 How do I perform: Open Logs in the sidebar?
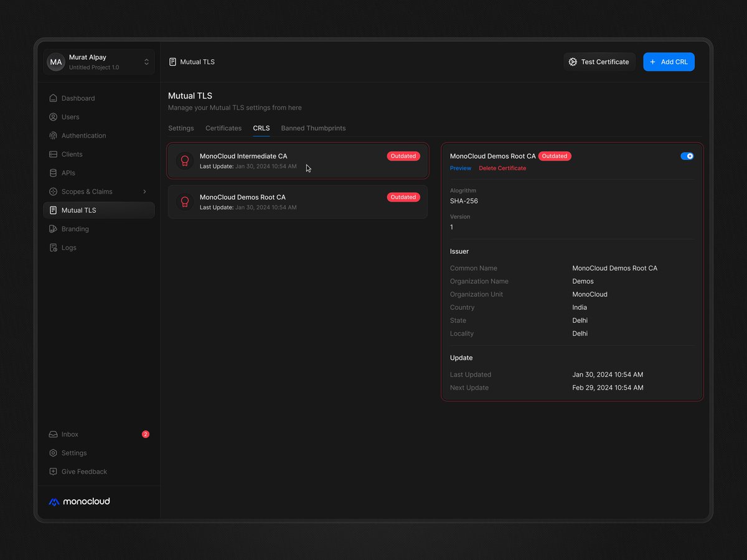point(99,248)
